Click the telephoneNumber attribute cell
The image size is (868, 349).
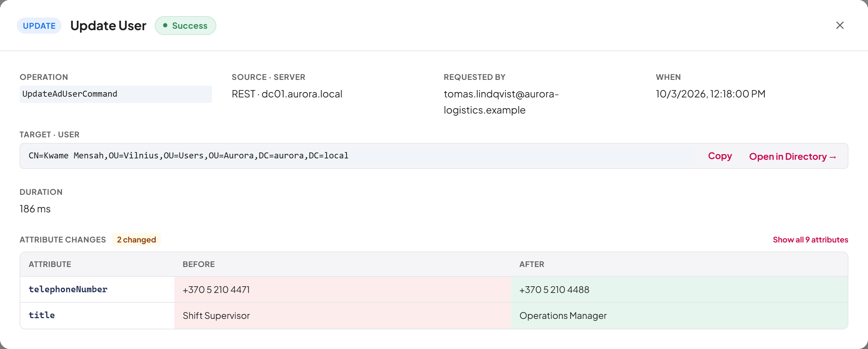pyautogui.click(x=97, y=289)
